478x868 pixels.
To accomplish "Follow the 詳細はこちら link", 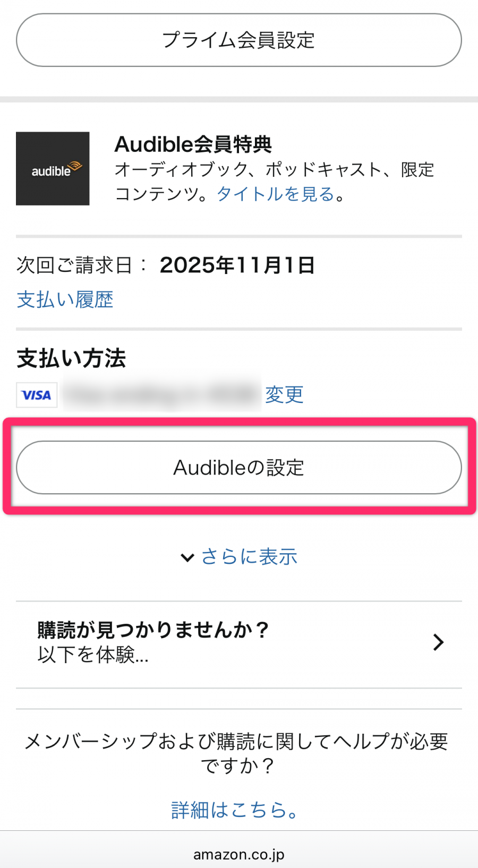I will tap(234, 810).
